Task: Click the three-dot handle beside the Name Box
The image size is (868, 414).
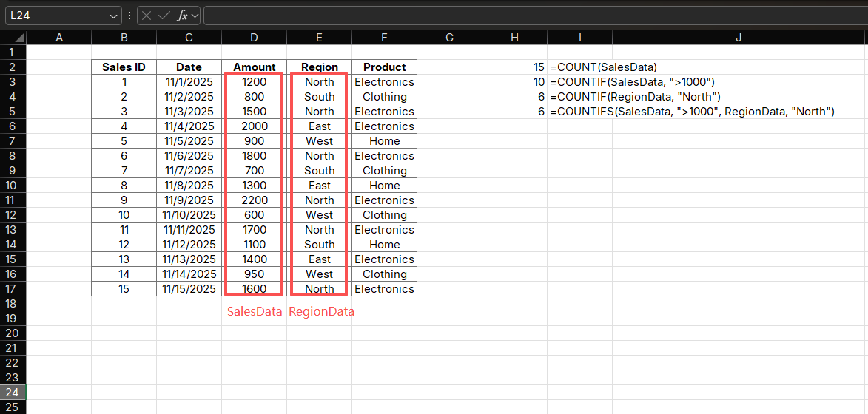Action: click(x=129, y=16)
